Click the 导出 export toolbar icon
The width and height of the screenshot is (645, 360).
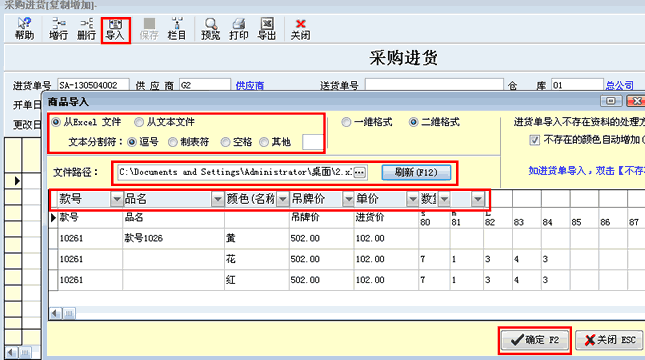coord(267,29)
